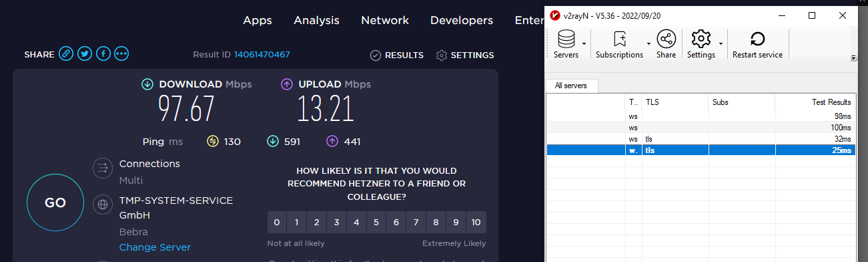Share result via copy link icon
The height and width of the screenshot is (262, 868).
(65, 54)
